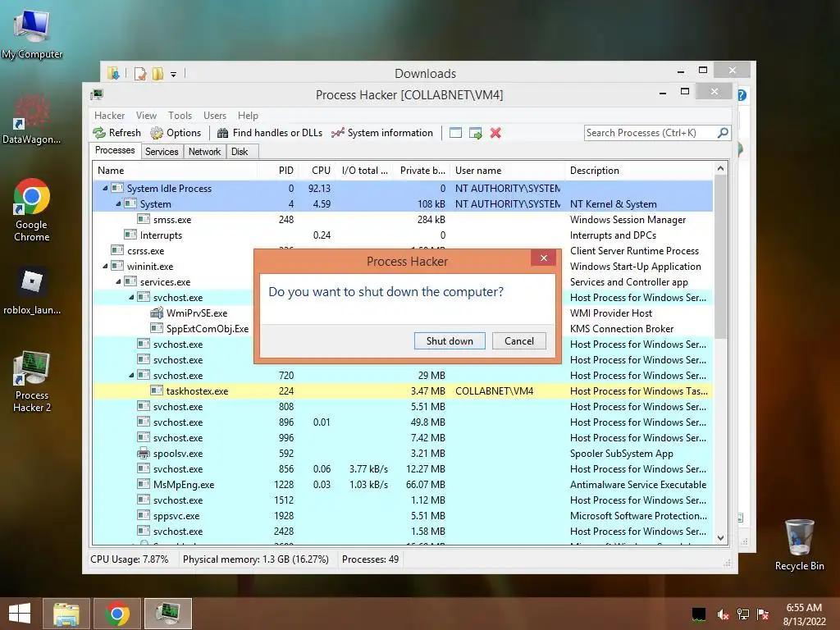Screen dimensions: 840x630
Task: Click the find window and thread icon
Action: point(475,133)
